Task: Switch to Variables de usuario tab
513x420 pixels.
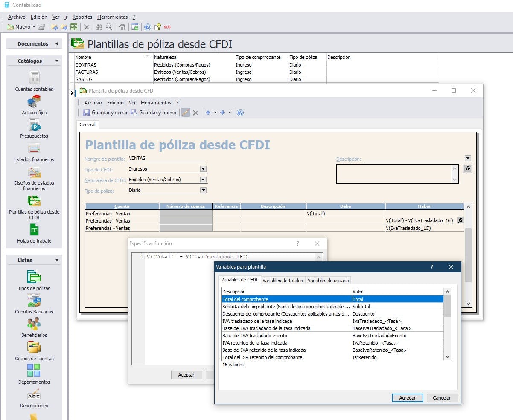Action: [x=328, y=281]
